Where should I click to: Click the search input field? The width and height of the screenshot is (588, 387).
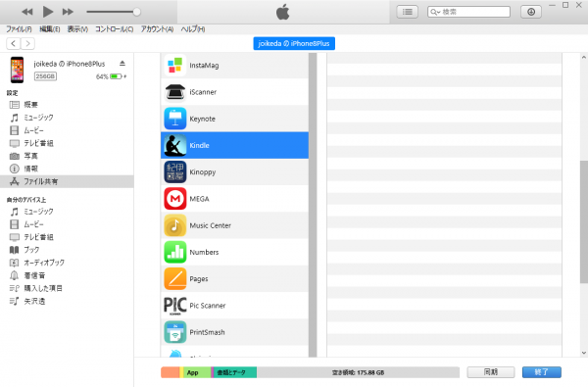pos(468,12)
